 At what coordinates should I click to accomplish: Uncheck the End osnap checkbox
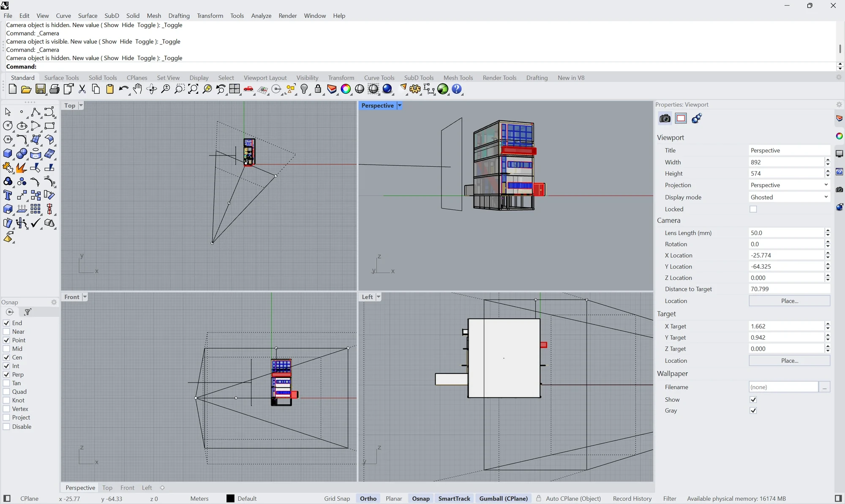coord(6,323)
